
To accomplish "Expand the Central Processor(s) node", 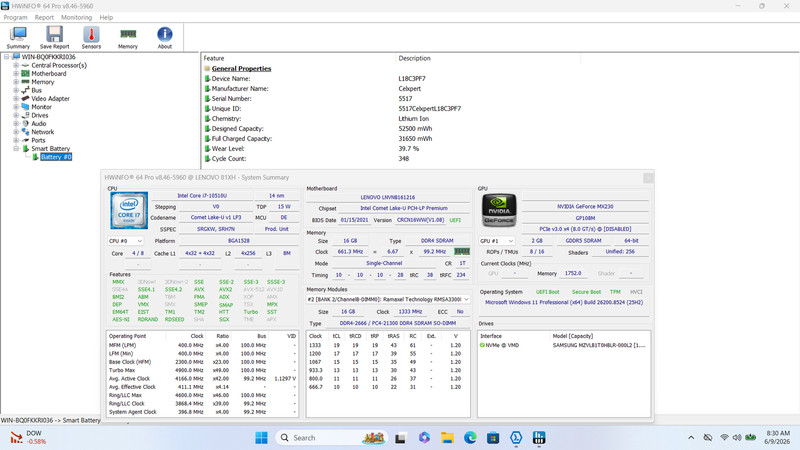I will coord(16,65).
